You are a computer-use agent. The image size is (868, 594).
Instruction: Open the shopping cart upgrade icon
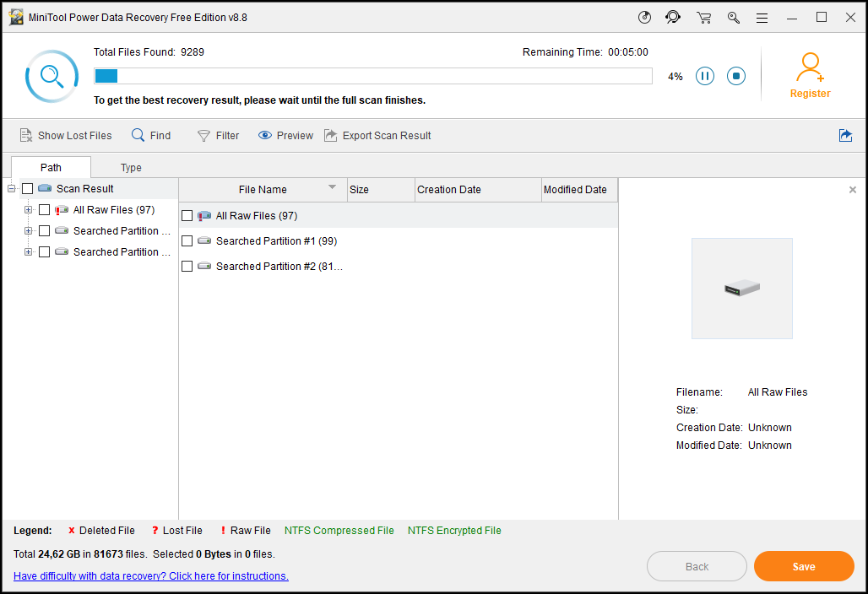point(704,18)
